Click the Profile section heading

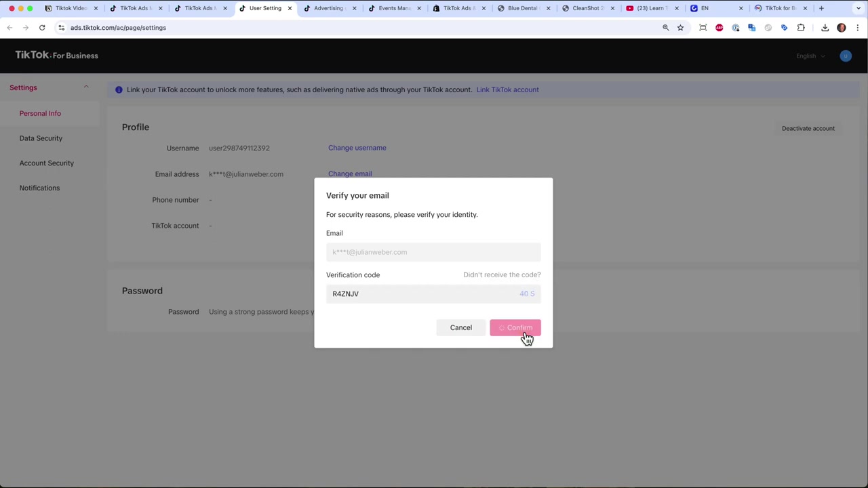click(x=136, y=127)
